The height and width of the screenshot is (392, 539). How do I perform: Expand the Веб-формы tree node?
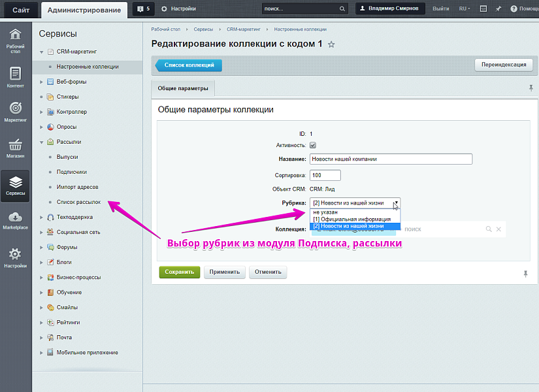coord(42,82)
